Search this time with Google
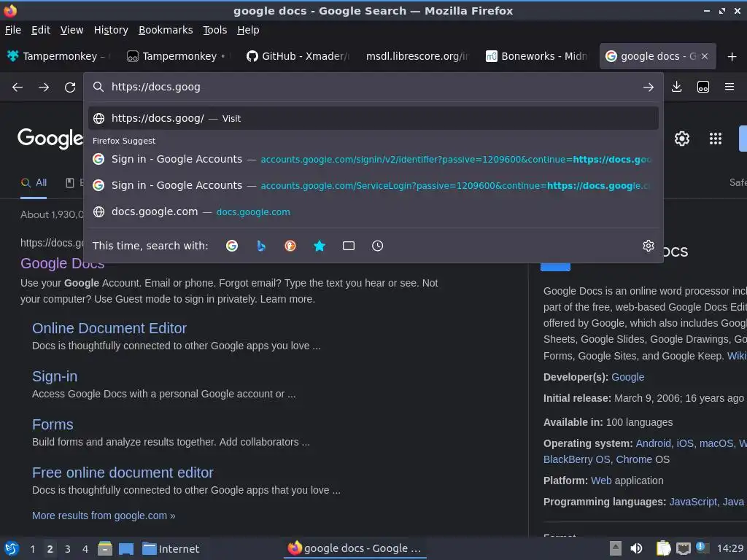The height and width of the screenshot is (560, 747). 232,246
